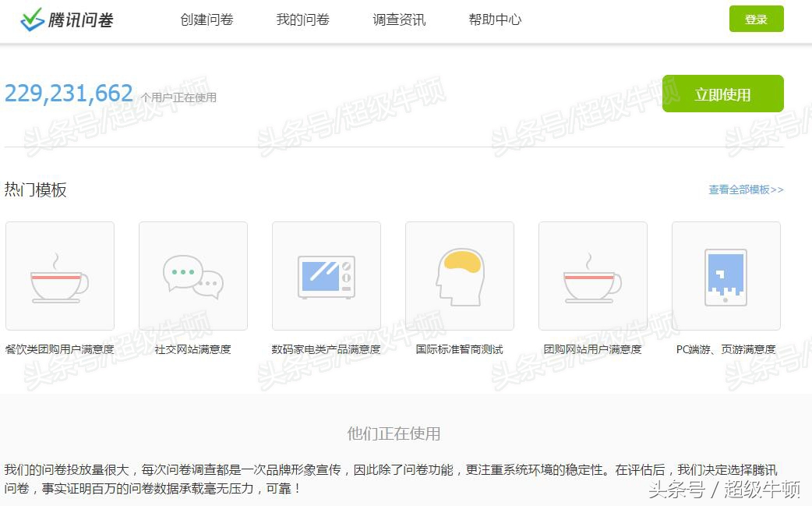Open the 创建问卷 menu item

click(x=206, y=19)
